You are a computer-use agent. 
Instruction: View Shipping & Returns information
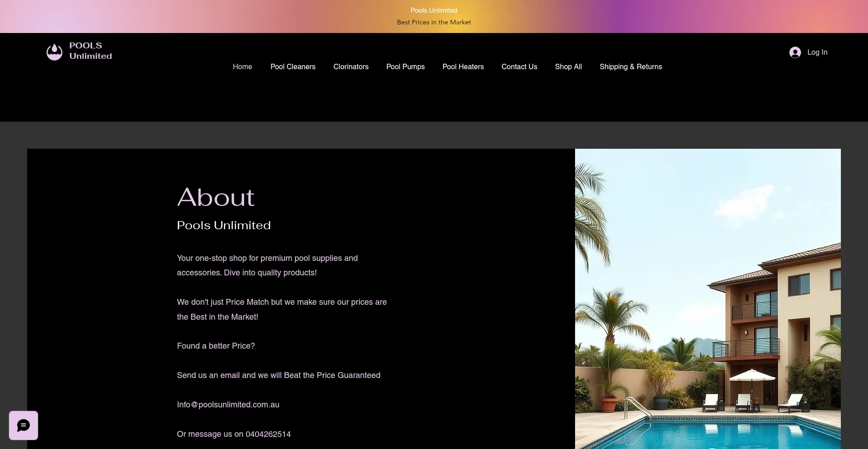coord(630,67)
